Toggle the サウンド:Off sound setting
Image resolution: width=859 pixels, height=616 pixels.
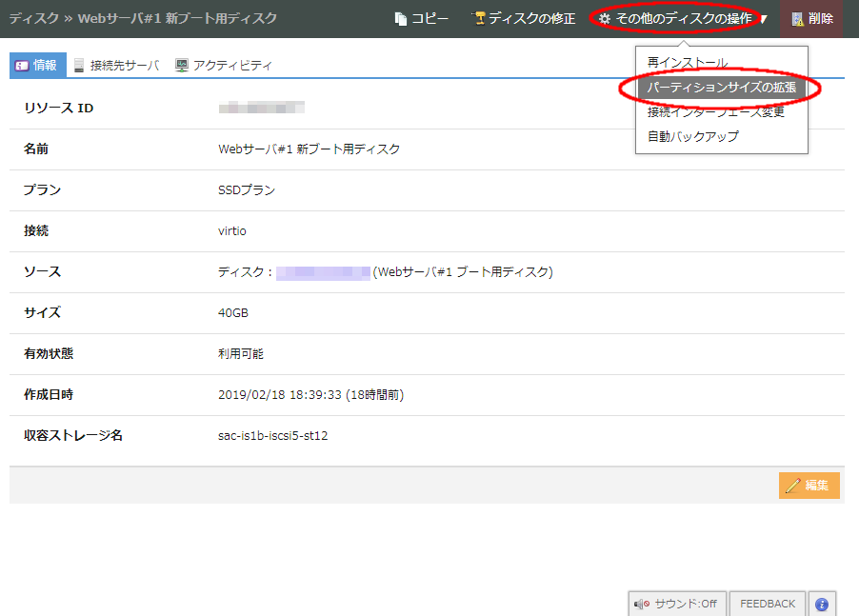676,605
